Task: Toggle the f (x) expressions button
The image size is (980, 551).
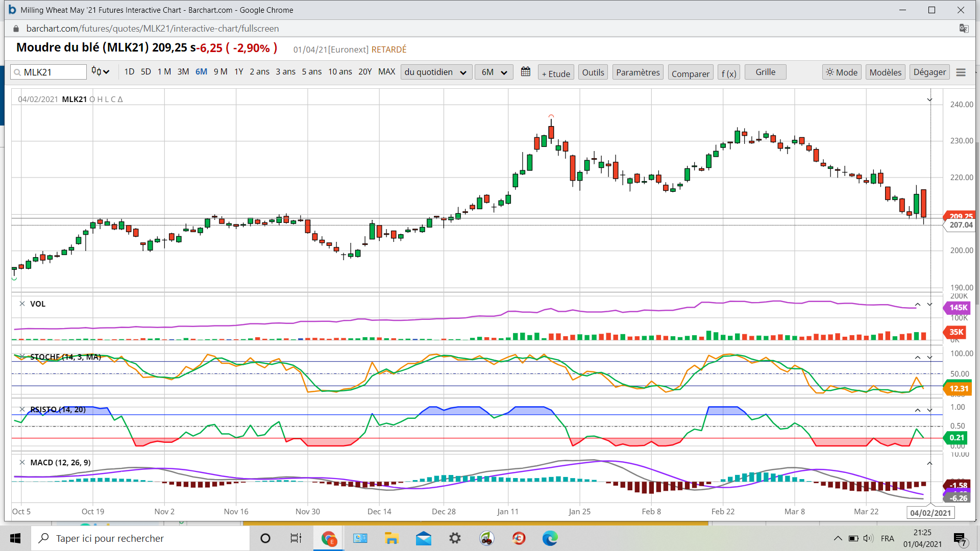Action: [x=728, y=73]
